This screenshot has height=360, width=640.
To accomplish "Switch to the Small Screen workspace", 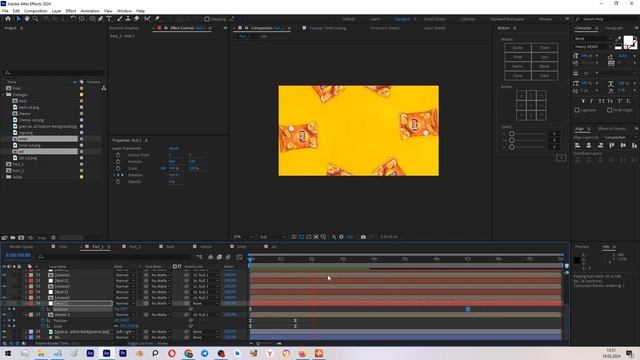I will point(435,19).
